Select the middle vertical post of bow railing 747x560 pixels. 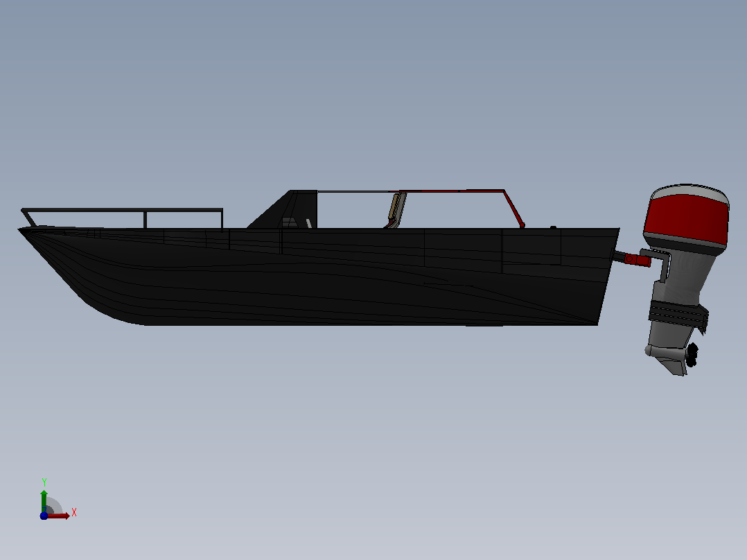[x=145, y=220]
